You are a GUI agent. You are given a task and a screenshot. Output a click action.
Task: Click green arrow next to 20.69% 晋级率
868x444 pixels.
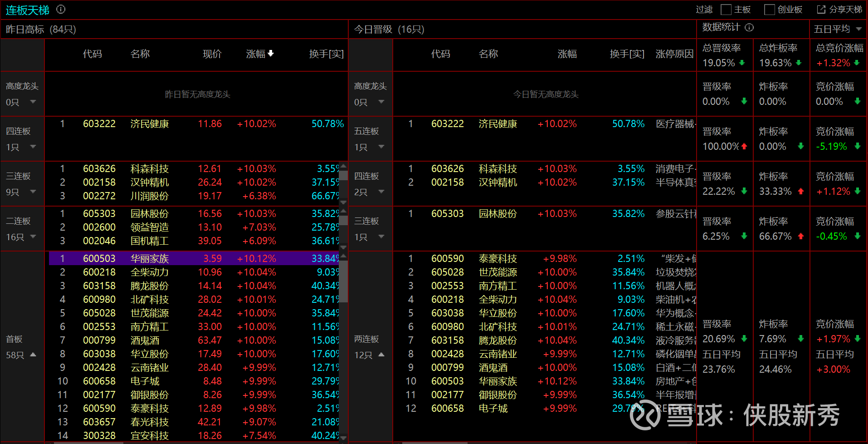pos(744,339)
